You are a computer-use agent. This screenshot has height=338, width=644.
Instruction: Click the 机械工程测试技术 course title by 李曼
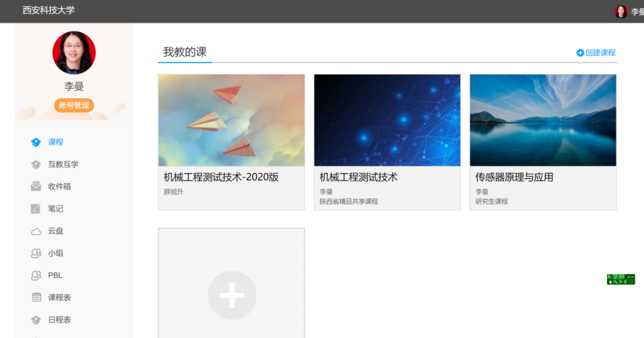(x=358, y=177)
